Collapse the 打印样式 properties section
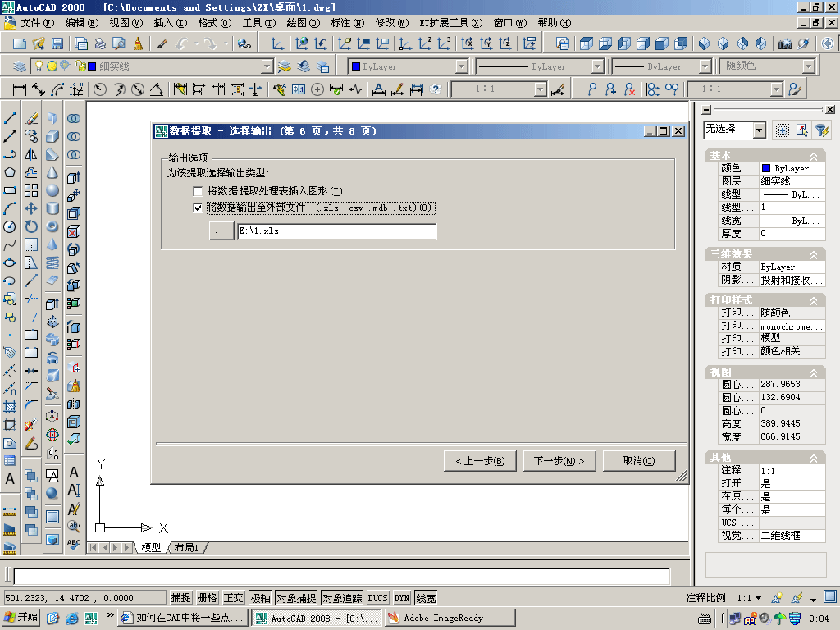The image size is (840, 630). point(813,300)
